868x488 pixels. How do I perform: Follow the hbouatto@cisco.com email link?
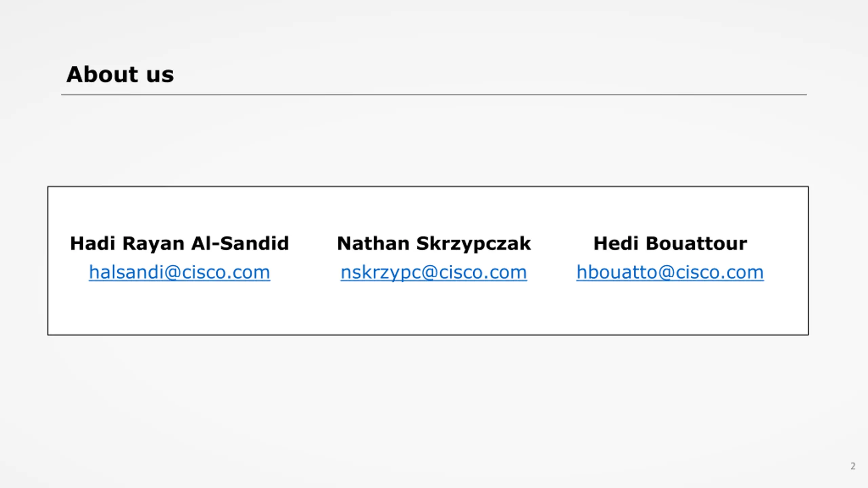(x=670, y=272)
